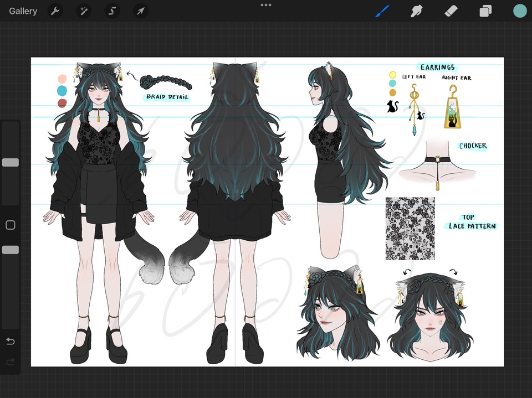
Task: Adjust the brush size slider on the sidebar
Action: tap(10, 162)
